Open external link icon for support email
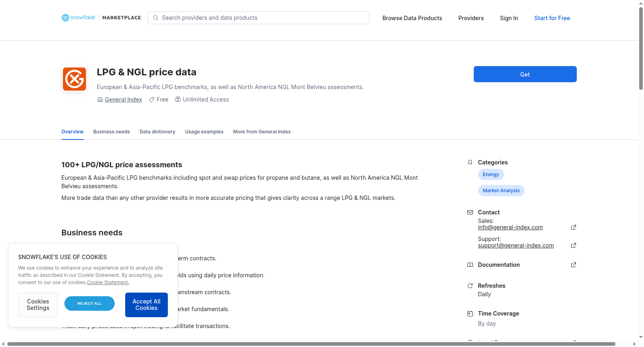Image resolution: width=644 pixels, height=347 pixels. 574,245
